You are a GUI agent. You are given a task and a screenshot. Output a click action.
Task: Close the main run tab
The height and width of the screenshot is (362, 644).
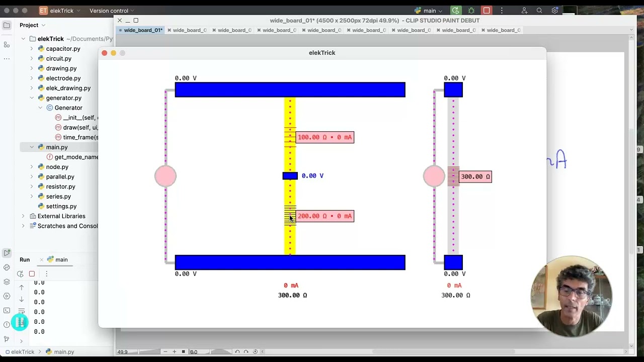41,260
